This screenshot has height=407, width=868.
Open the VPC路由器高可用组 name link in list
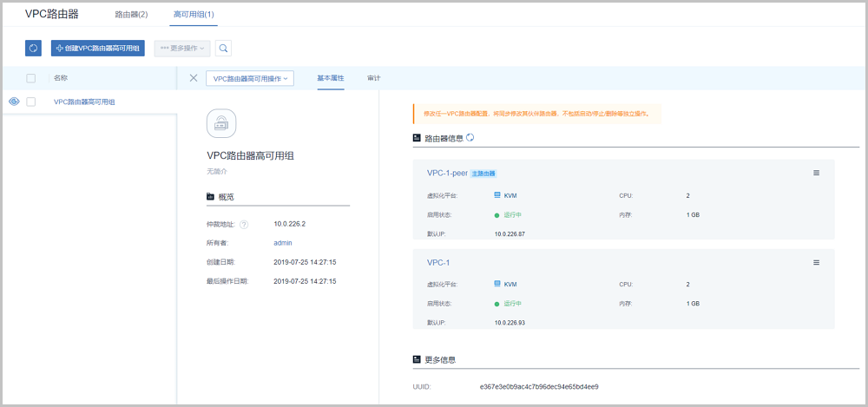[x=84, y=102]
